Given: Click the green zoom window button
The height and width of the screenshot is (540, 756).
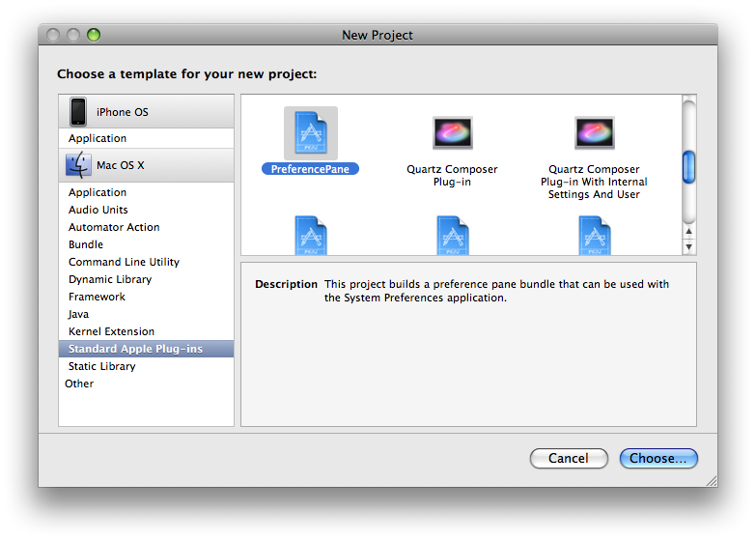Looking at the screenshot, I should click(94, 35).
